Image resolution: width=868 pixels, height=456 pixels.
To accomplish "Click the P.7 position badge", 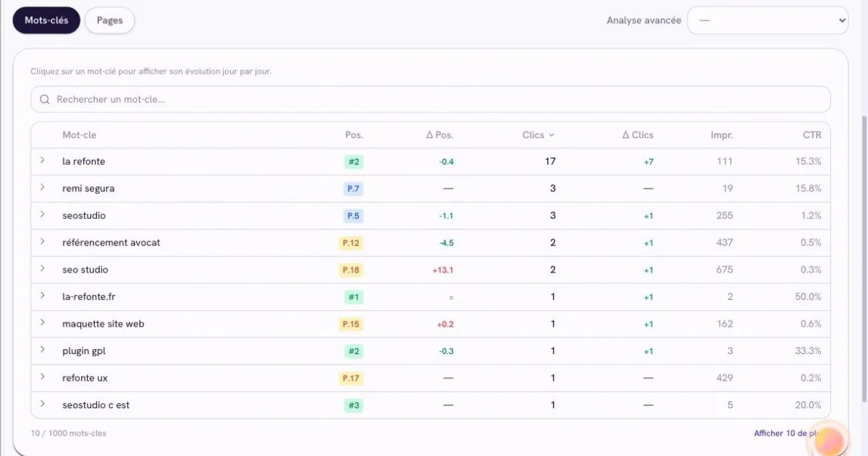I will (354, 189).
